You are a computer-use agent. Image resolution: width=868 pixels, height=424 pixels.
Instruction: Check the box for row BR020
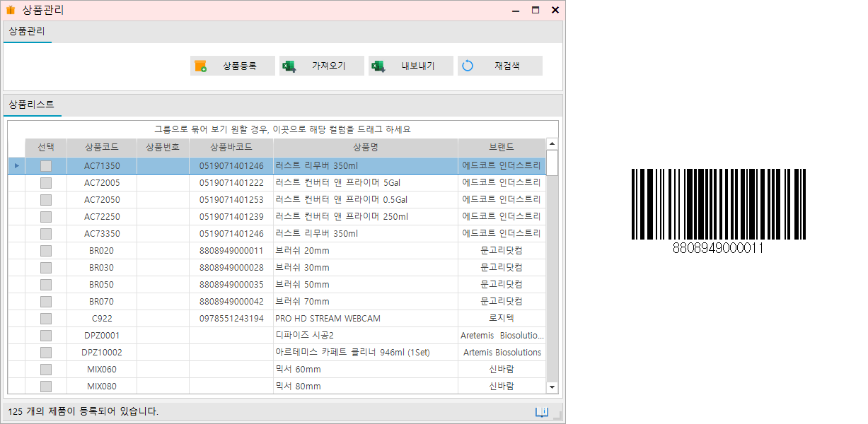coord(46,251)
